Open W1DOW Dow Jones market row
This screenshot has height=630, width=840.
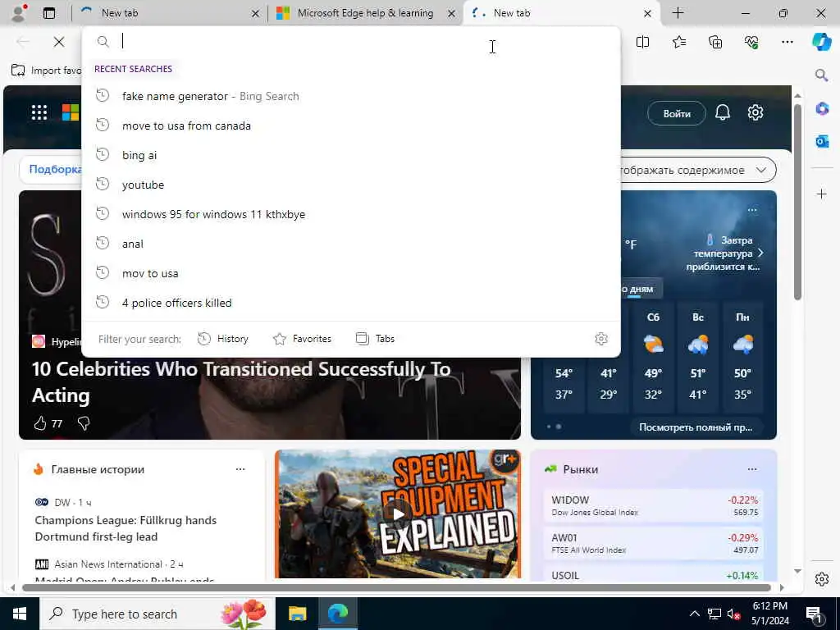654,505
